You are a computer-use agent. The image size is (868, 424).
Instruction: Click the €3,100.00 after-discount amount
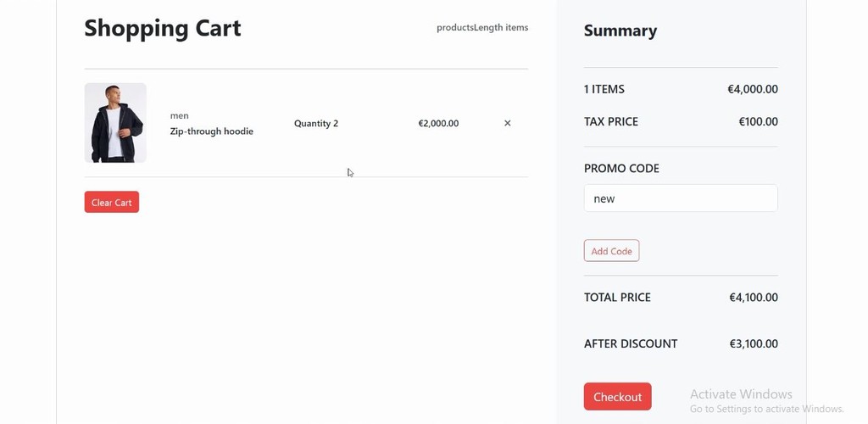pos(754,343)
